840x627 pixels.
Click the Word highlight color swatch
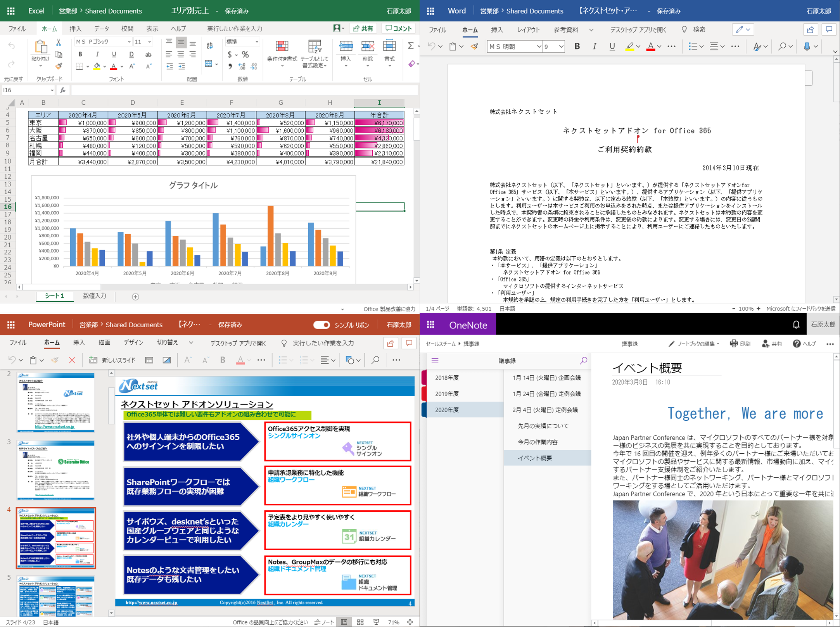pyautogui.click(x=630, y=47)
